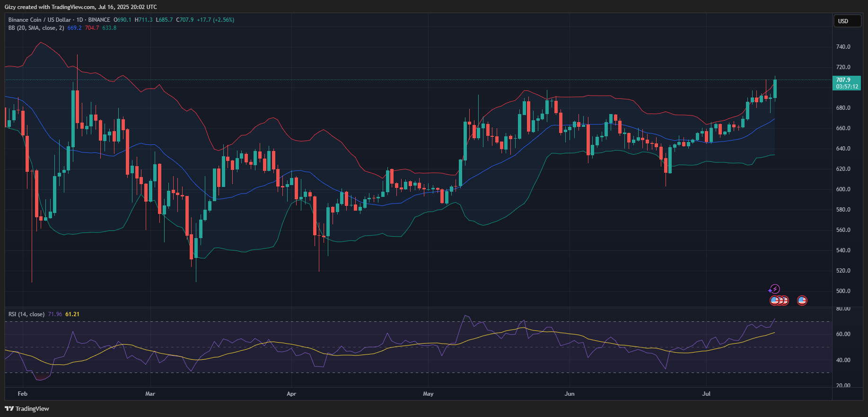Viewport: 868px width, 417px height.
Task: Open the USD currency selector
Action: (847, 21)
